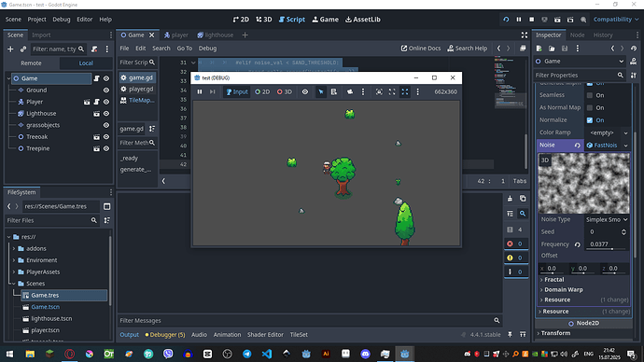Switch to the History tab
The height and width of the screenshot is (362, 644).
coord(603,35)
